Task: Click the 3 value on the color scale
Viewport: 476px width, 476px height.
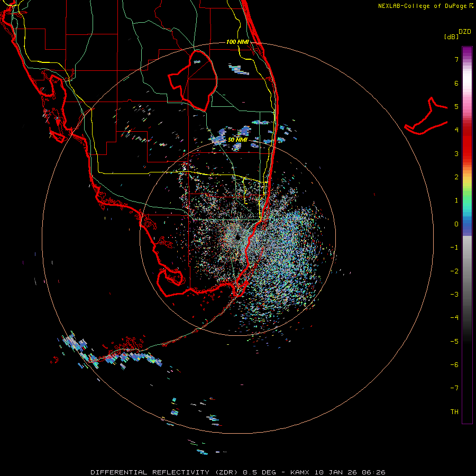Action: (x=456, y=153)
